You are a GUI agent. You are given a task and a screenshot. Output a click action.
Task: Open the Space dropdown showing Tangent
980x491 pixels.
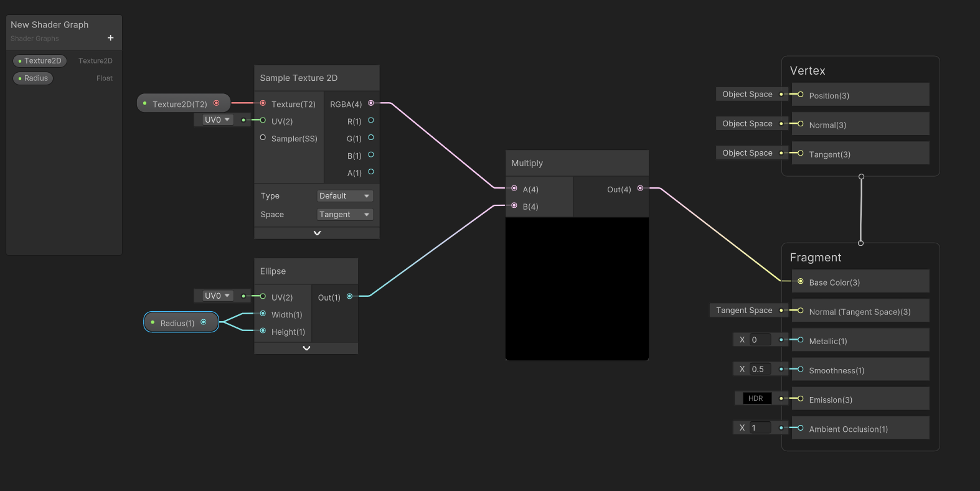click(x=345, y=215)
